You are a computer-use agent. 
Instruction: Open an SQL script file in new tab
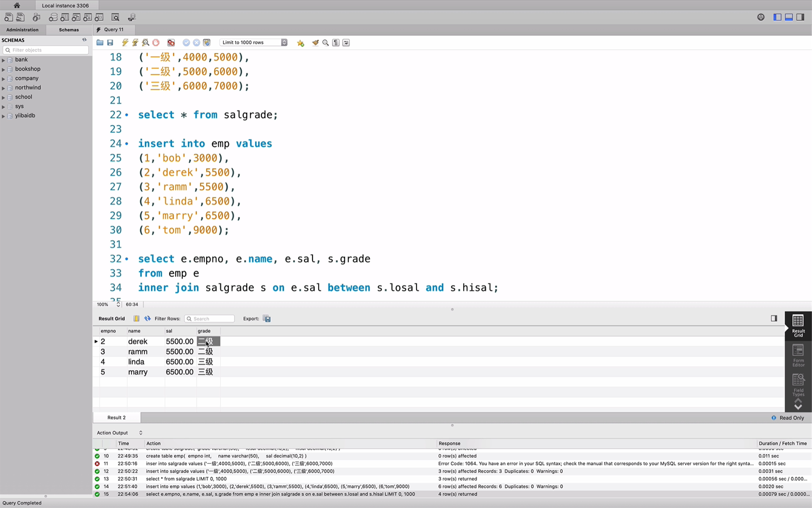[20, 17]
